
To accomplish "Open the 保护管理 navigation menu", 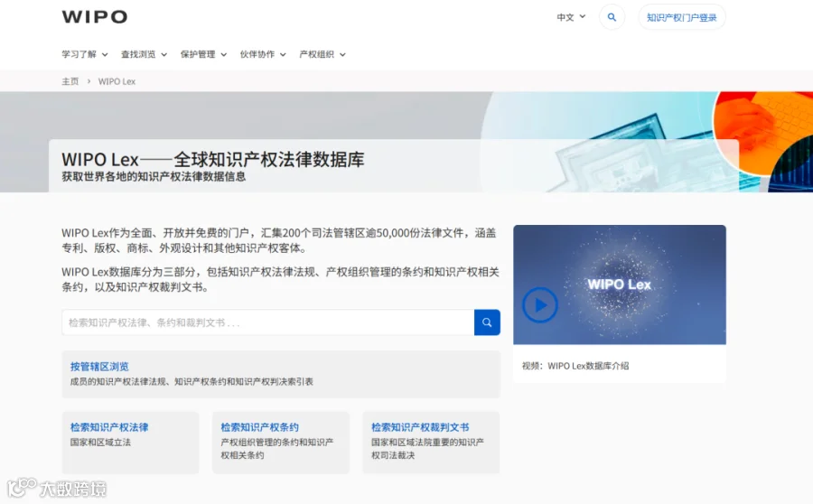I will pos(204,54).
